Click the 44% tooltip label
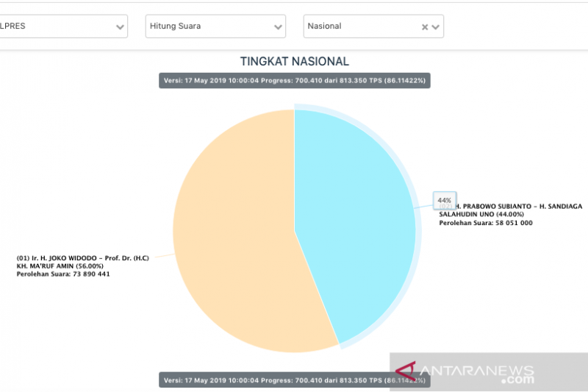588x392 pixels. [445, 200]
